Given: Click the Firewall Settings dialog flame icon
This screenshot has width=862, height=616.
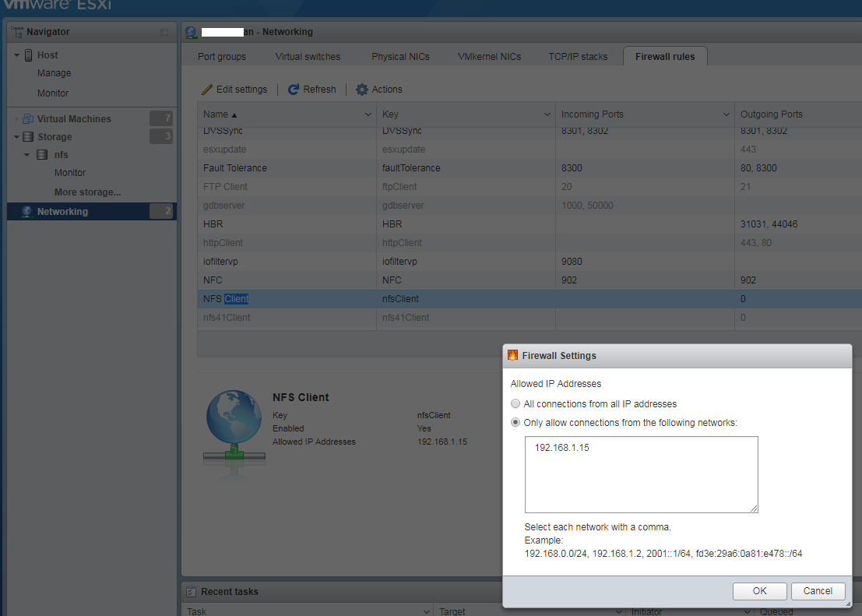Looking at the screenshot, I should [512, 355].
